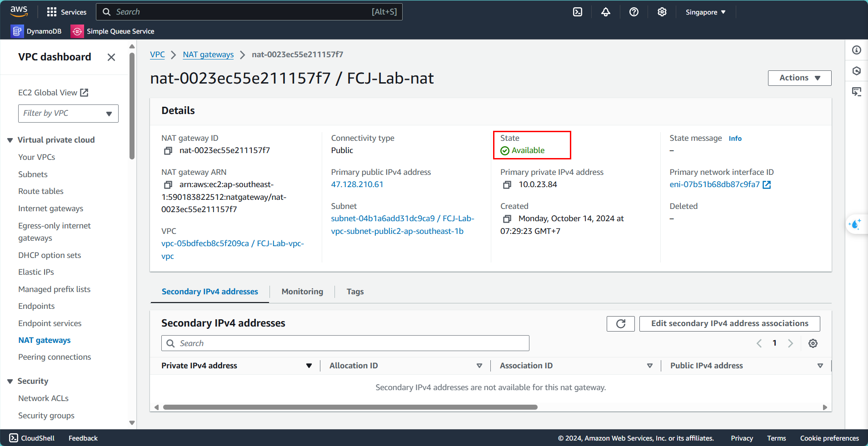Open the CloudShell icon in top bar
The height and width of the screenshot is (446, 868).
pos(577,12)
